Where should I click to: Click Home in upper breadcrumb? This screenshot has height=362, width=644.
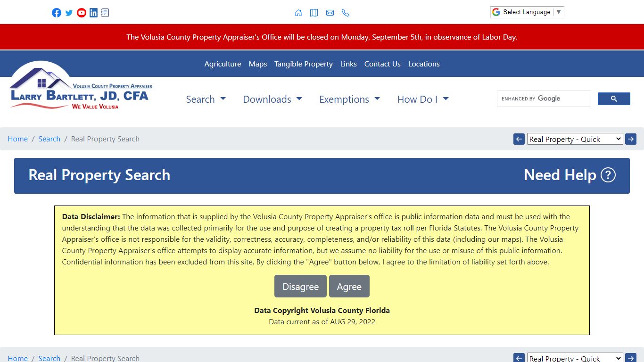coord(18,139)
